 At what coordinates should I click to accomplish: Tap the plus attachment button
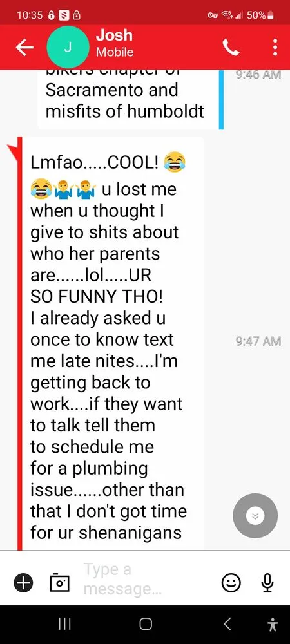tap(24, 582)
